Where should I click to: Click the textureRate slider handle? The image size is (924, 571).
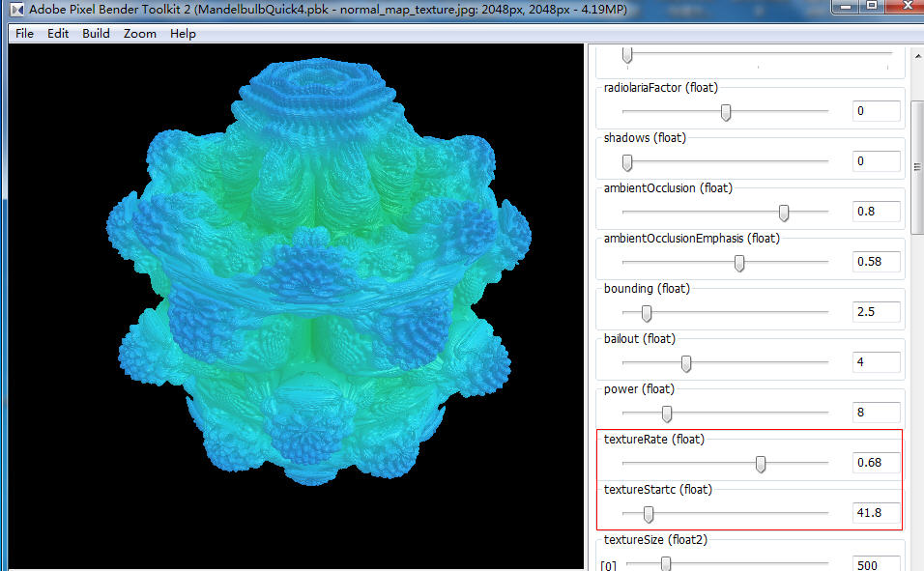point(761,464)
